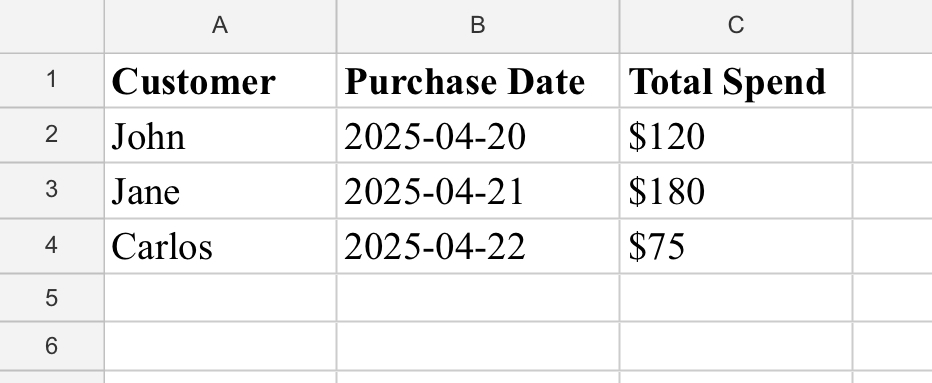Select the $120 spend cell
Screen dimensions: 932x383
[736, 135]
